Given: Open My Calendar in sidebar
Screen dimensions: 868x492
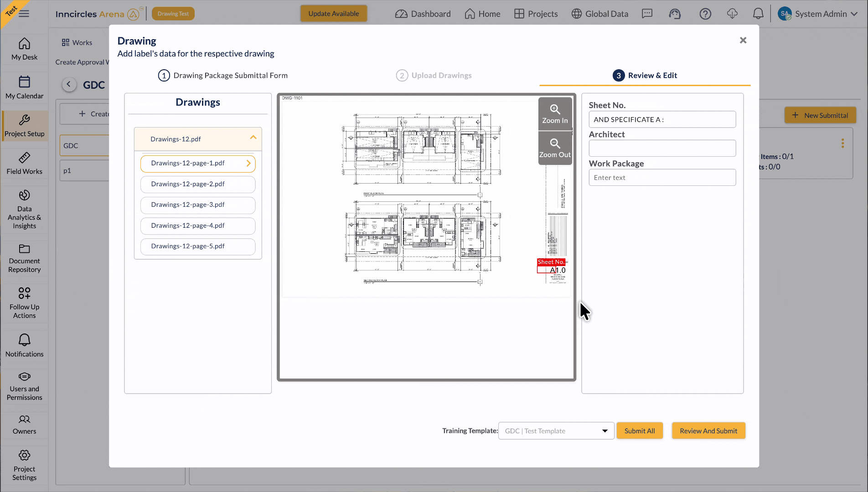Looking at the screenshot, I should pyautogui.click(x=25, y=87).
